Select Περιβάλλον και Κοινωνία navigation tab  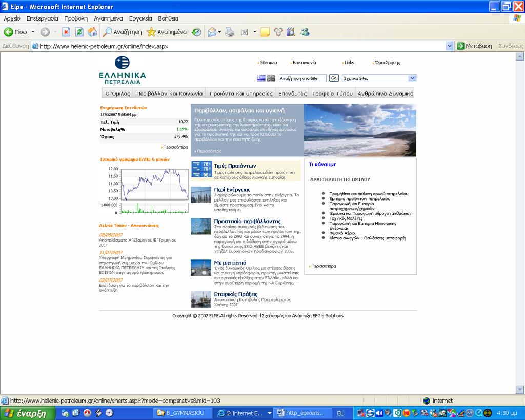[x=169, y=93]
